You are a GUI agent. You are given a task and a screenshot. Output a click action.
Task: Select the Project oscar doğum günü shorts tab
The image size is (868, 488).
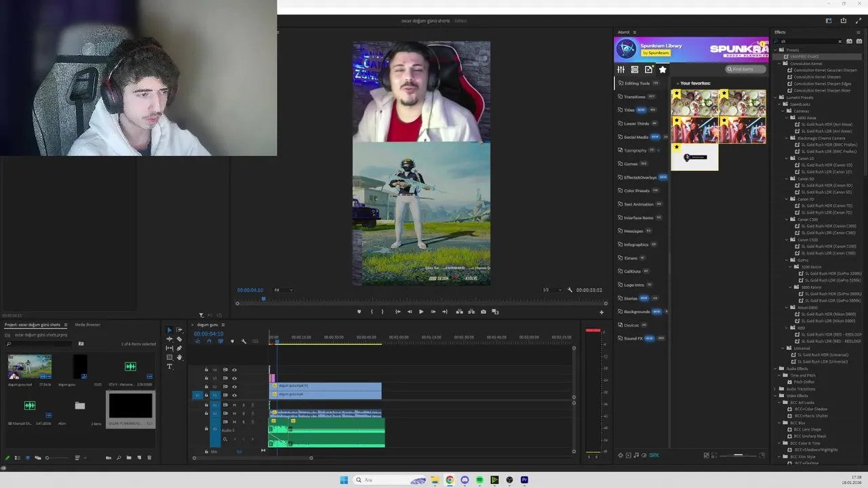[33, 325]
